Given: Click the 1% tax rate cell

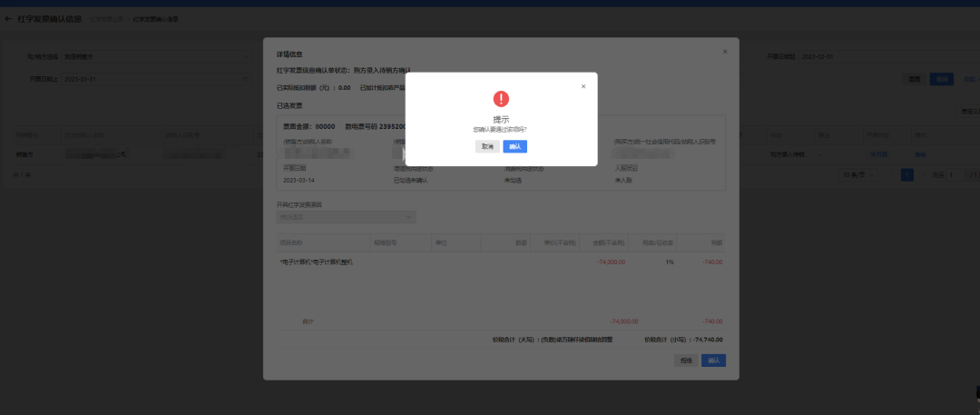Looking at the screenshot, I should click(670, 262).
